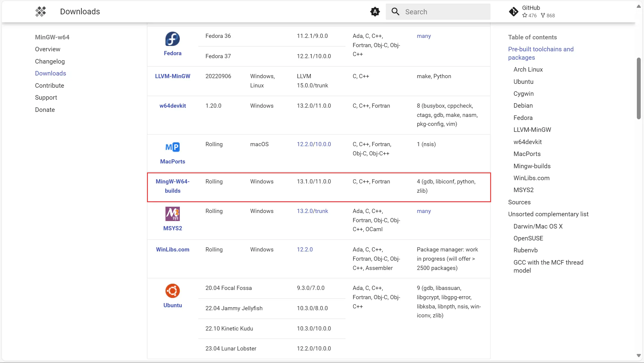This screenshot has width=644, height=363.
Task: Open the Fedora link in table
Action: click(x=172, y=53)
